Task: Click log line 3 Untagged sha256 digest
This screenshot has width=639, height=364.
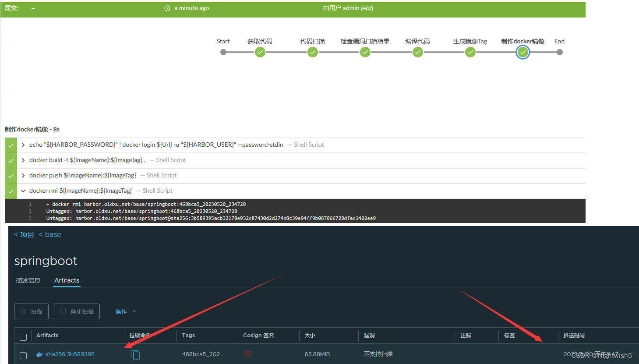Action: click(211, 218)
